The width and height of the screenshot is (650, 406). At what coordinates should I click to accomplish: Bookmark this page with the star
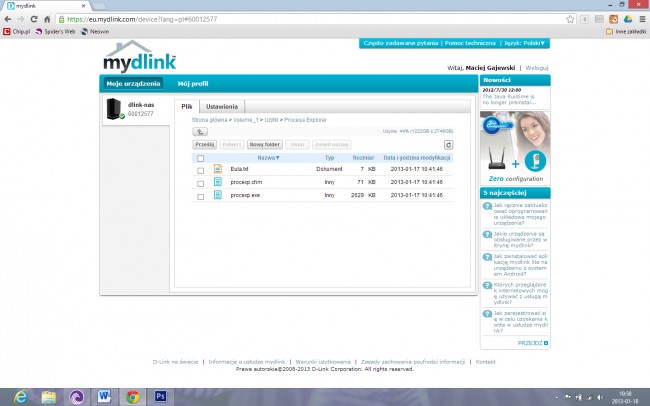[570, 19]
